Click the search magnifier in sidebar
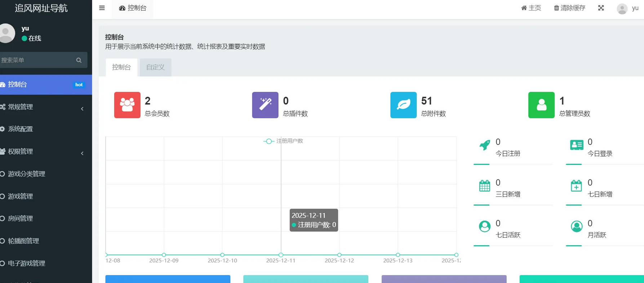This screenshot has width=644, height=283. [79, 60]
